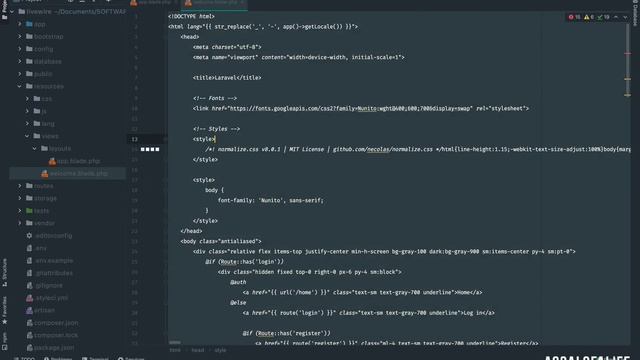Open the TODO tool window tab
The height and width of the screenshot is (360, 640).
point(24,358)
